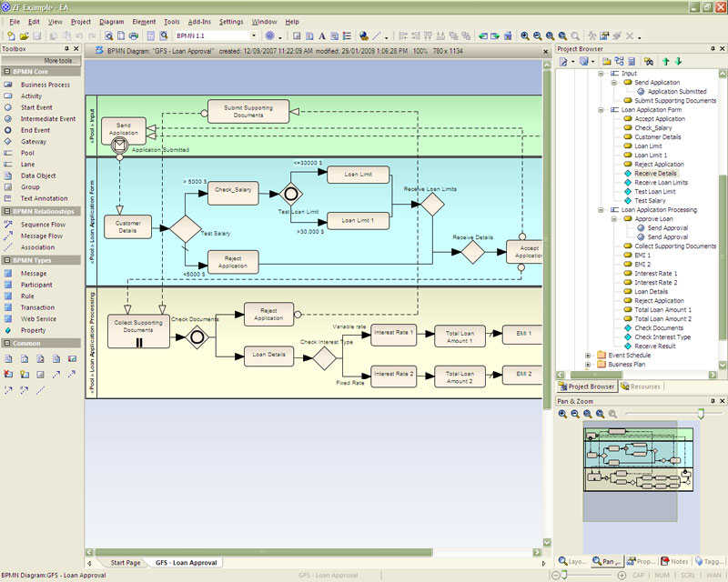The width and height of the screenshot is (728, 582).
Task: Click the Check_Salary activity on the diagram
Action: tap(233, 191)
